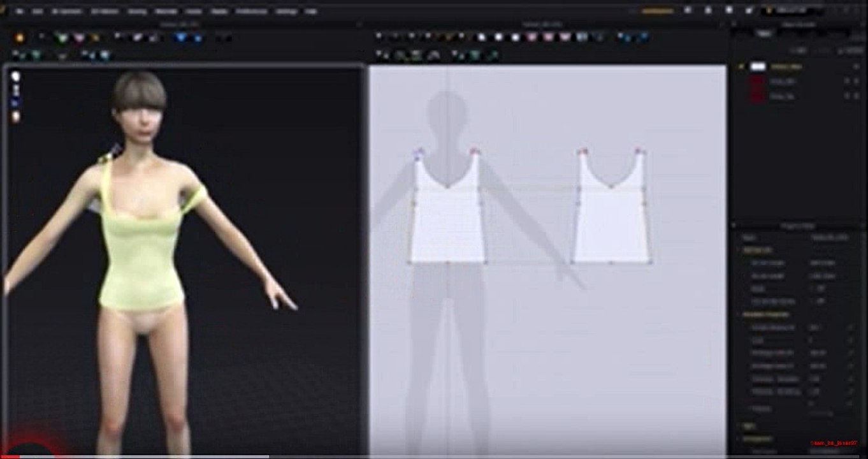Open the Settings menu

[286, 11]
